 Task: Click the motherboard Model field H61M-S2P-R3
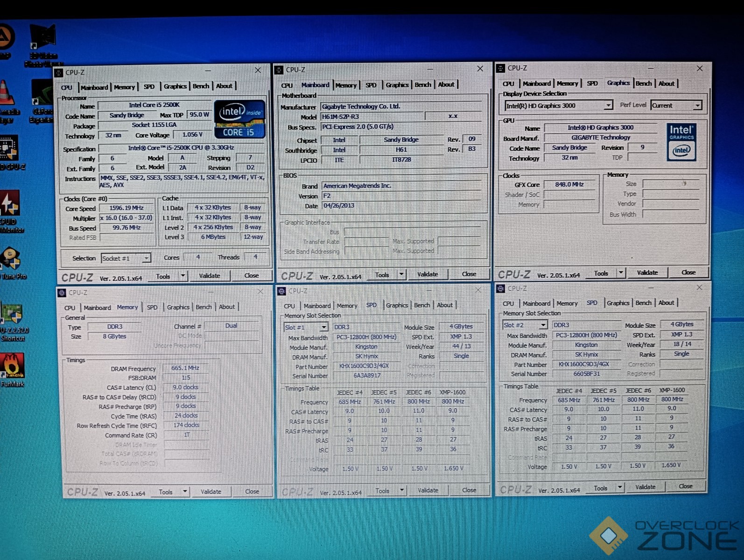click(x=372, y=117)
